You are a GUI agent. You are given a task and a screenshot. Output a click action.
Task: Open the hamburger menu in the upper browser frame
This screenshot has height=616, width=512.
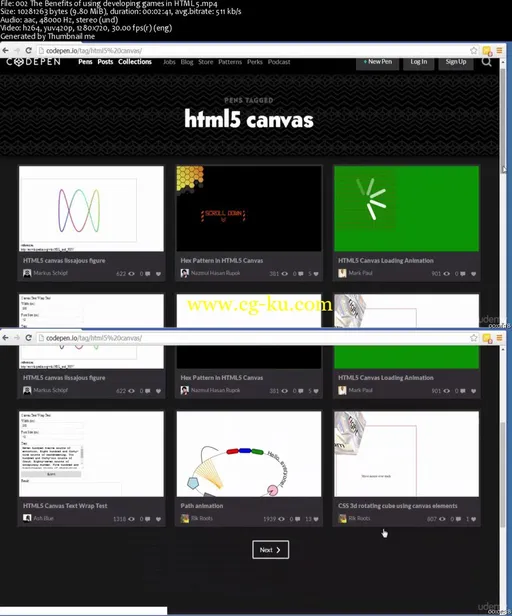pyautogui.click(x=499, y=50)
